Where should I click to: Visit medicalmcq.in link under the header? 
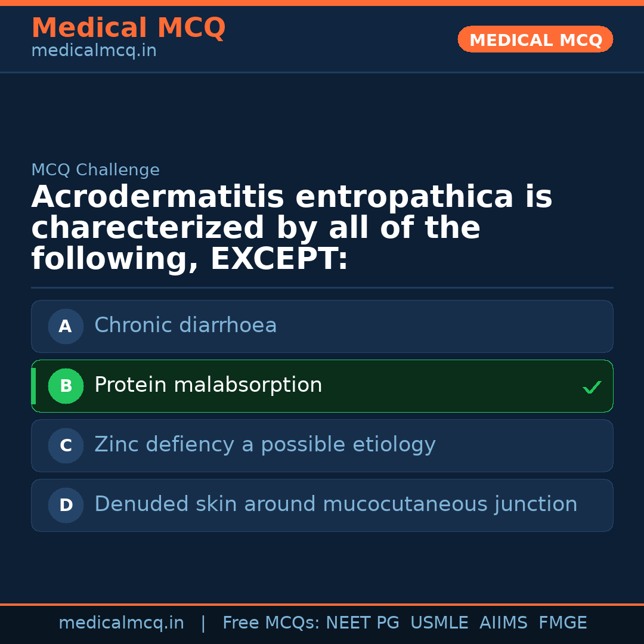click(x=94, y=51)
